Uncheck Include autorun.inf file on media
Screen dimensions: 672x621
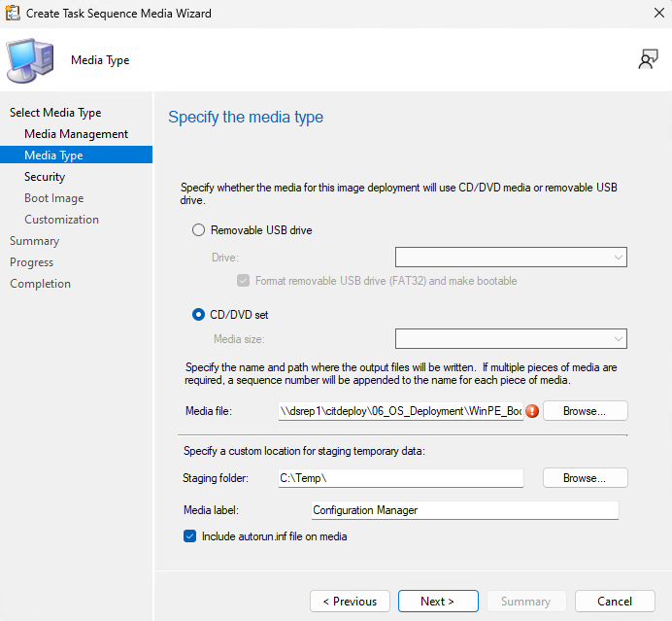coord(189,536)
